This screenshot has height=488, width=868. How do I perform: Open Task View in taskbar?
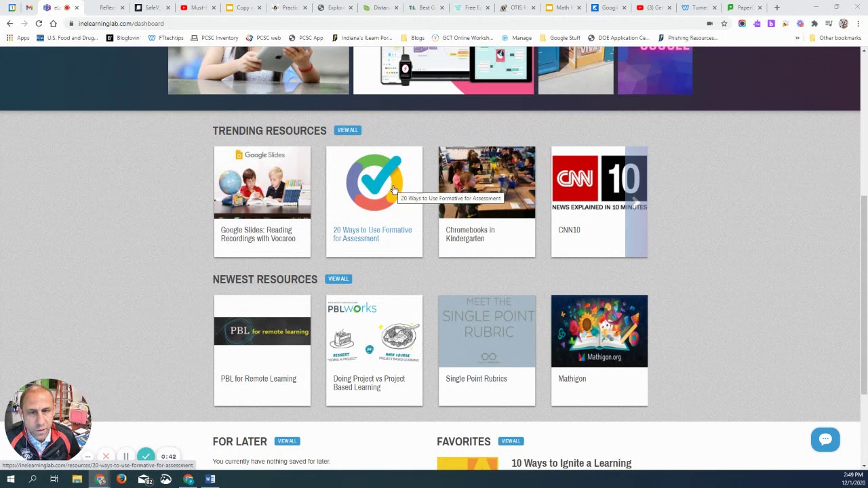click(x=54, y=479)
